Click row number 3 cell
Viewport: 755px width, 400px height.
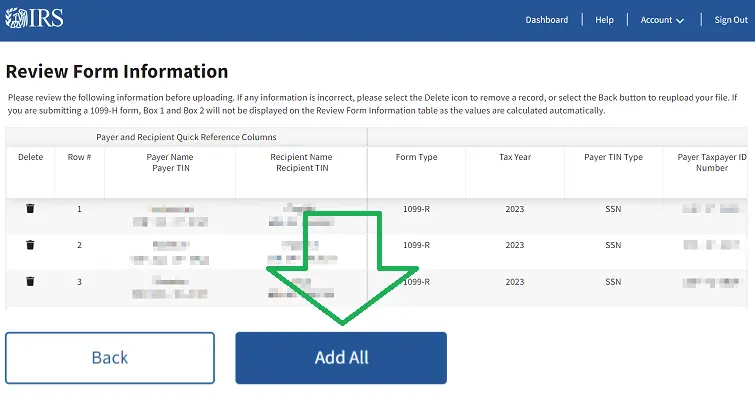79,282
